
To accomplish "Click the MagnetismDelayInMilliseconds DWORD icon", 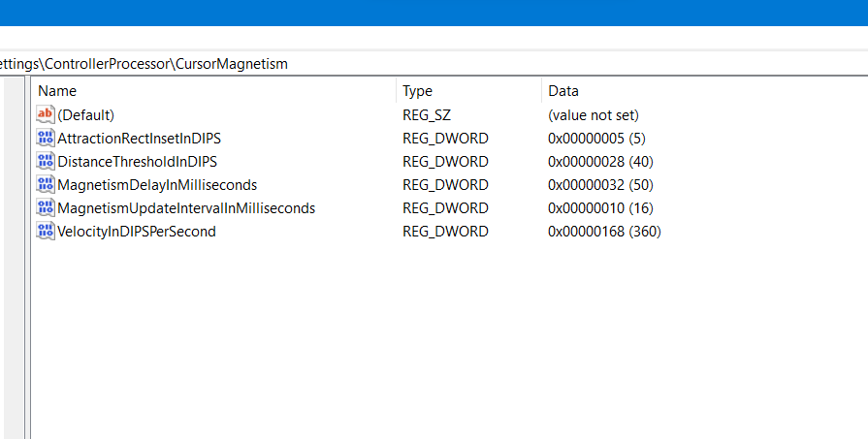I will tap(46, 185).
